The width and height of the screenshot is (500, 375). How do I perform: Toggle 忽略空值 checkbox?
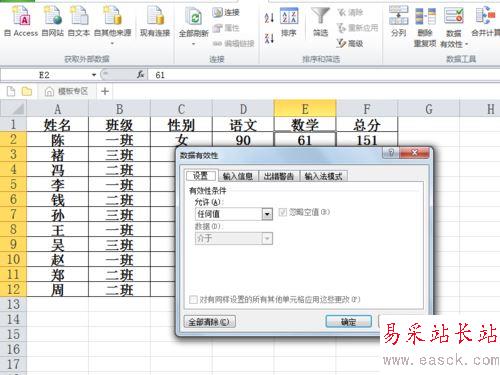(x=283, y=212)
